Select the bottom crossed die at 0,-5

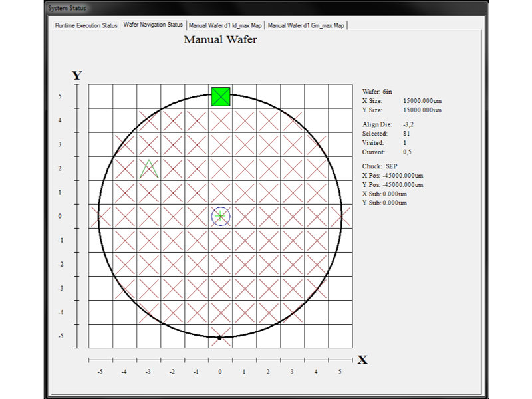tap(221, 336)
